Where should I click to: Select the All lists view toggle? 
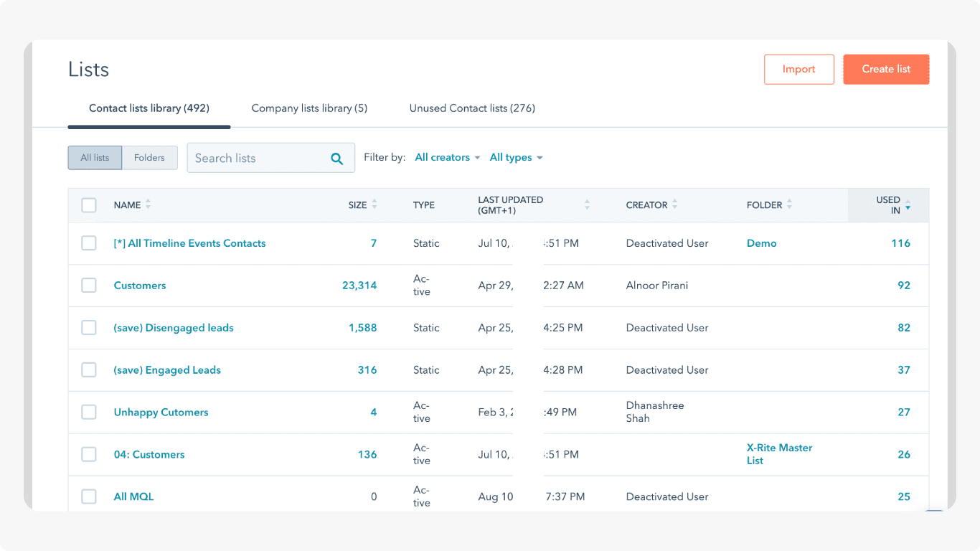[x=95, y=158]
